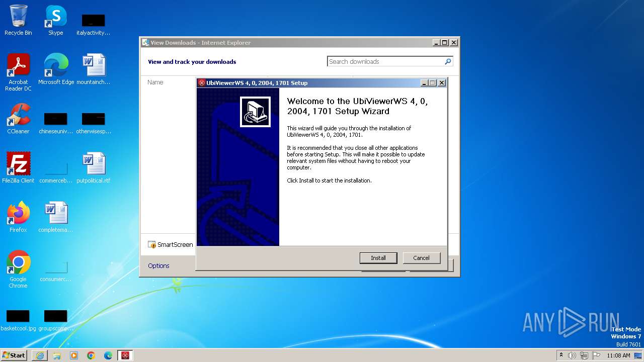Click the Internet Explorer taskbar icon
This screenshot has width=644, height=362.
coord(40,355)
